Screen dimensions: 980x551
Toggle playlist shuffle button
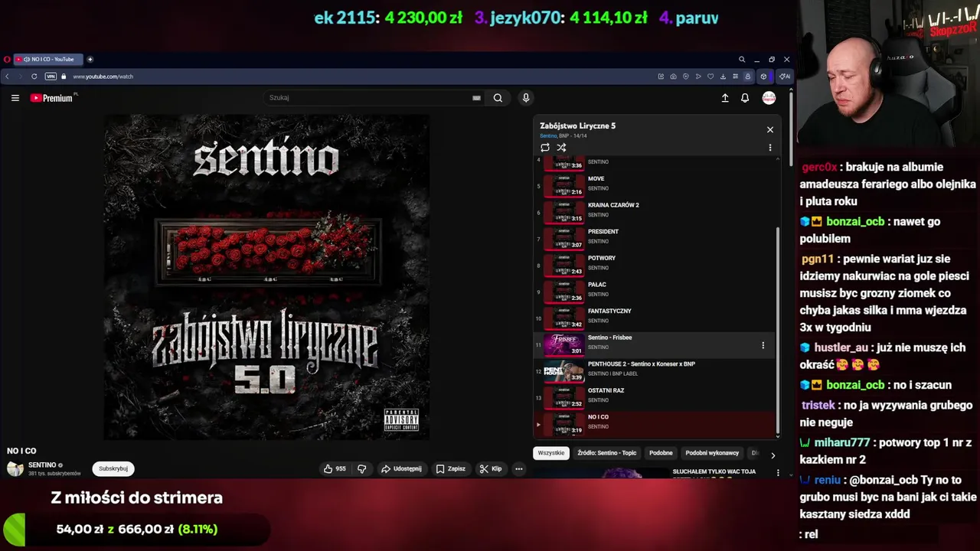tap(561, 148)
